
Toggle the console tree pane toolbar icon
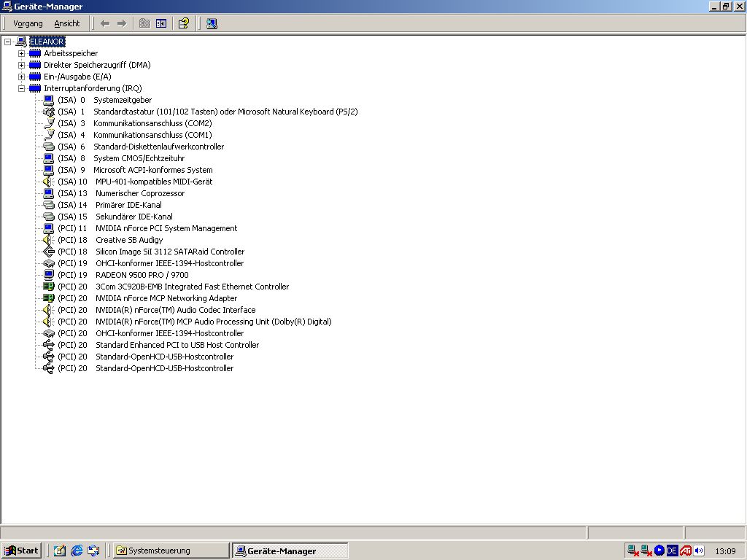(x=161, y=23)
